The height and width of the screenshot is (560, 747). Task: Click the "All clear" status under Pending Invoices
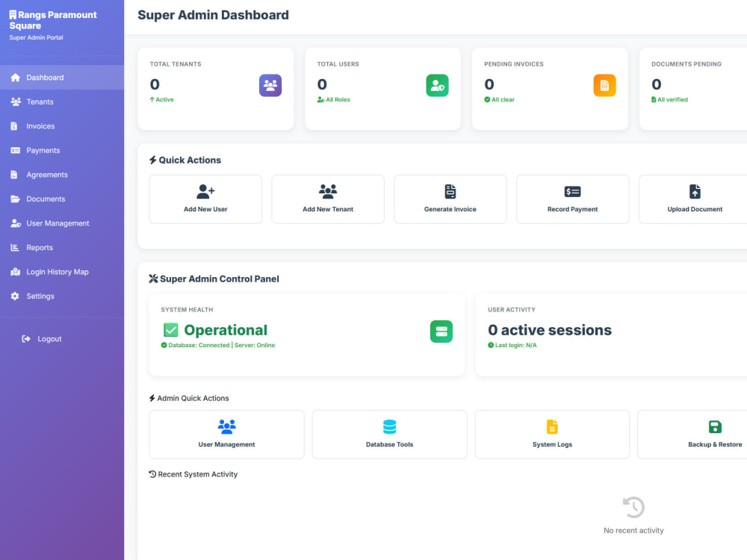coord(503,99)
